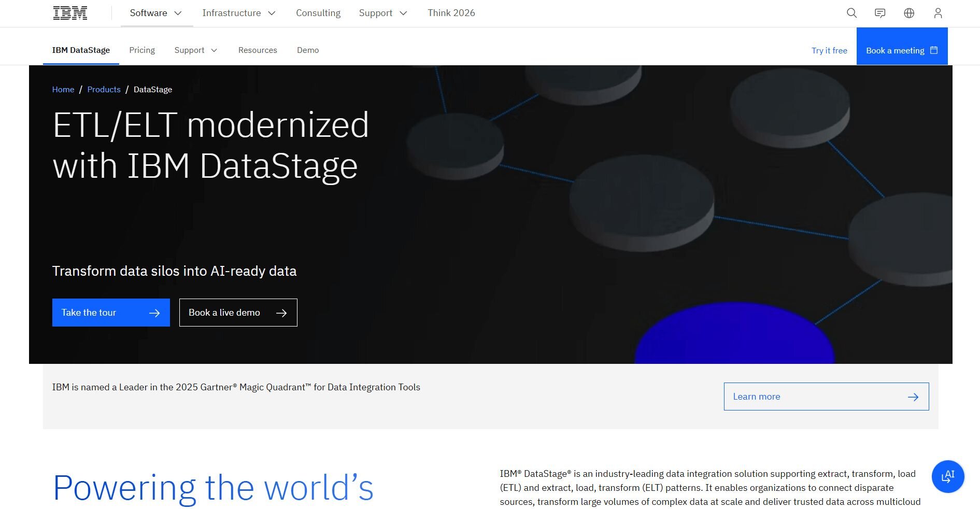The height and width of the screenshot is (509, 980).
Task: Expand the top Support dropdown
Action: coord(383,13)
